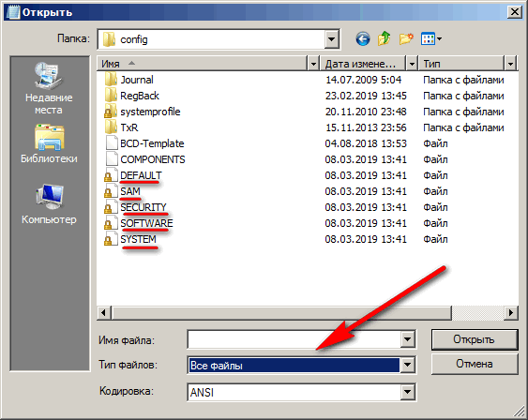Create a new folder icon

[406, 39]
